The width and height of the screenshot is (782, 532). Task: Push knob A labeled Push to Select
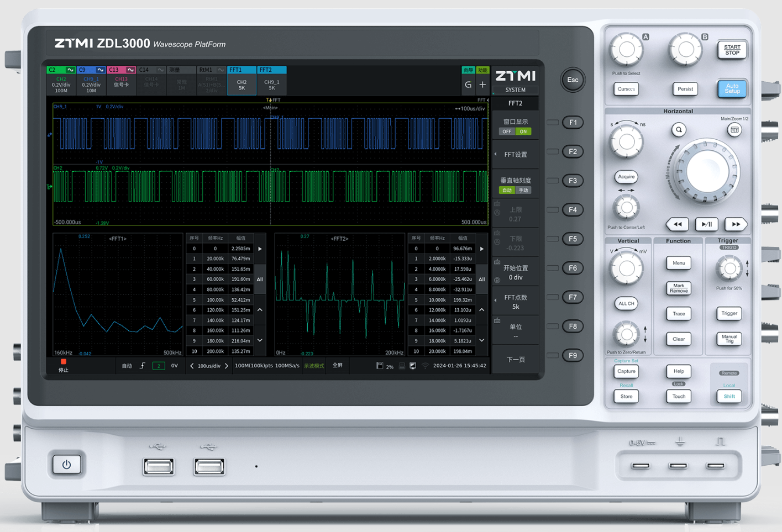coord(626,50)
